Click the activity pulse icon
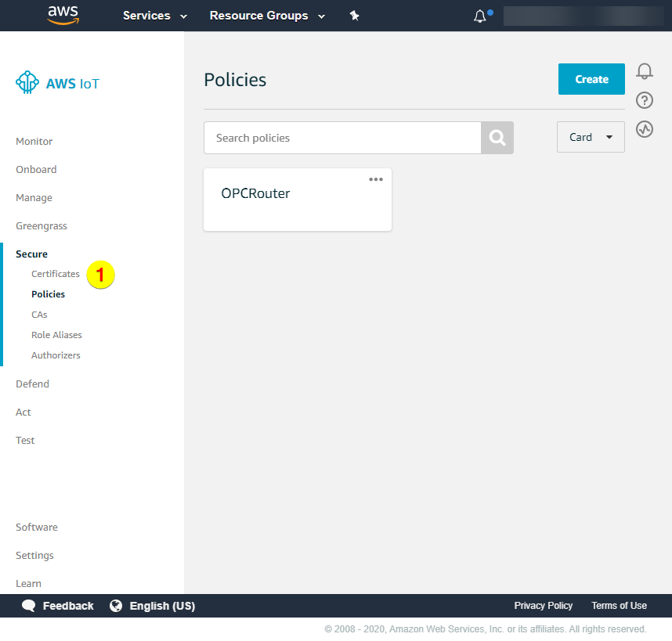The image size is (672, 641). tap(645, 129)
